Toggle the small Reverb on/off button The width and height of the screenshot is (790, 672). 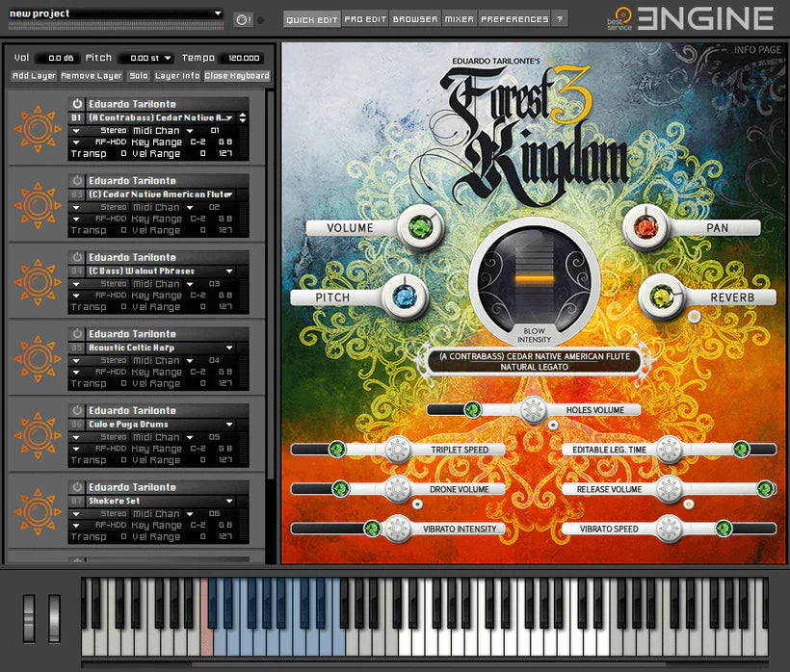[x=692, y=316]
